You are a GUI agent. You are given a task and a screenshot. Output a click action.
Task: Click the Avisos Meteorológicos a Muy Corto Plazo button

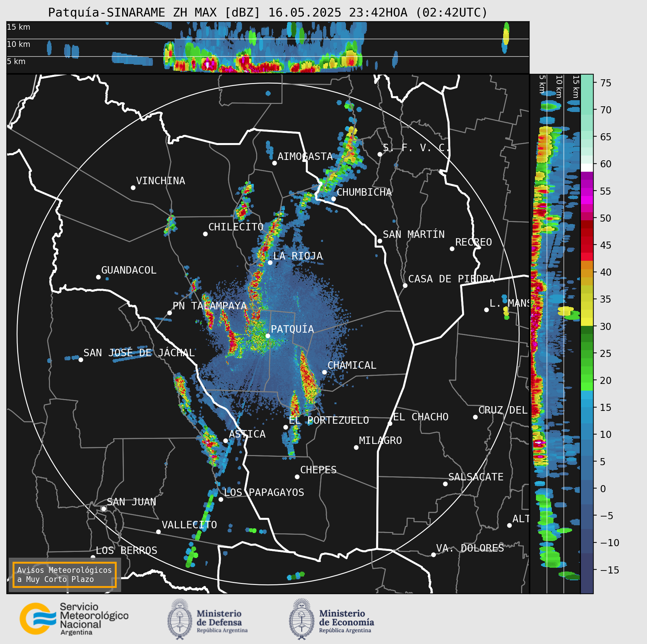[x=64, y=575]
